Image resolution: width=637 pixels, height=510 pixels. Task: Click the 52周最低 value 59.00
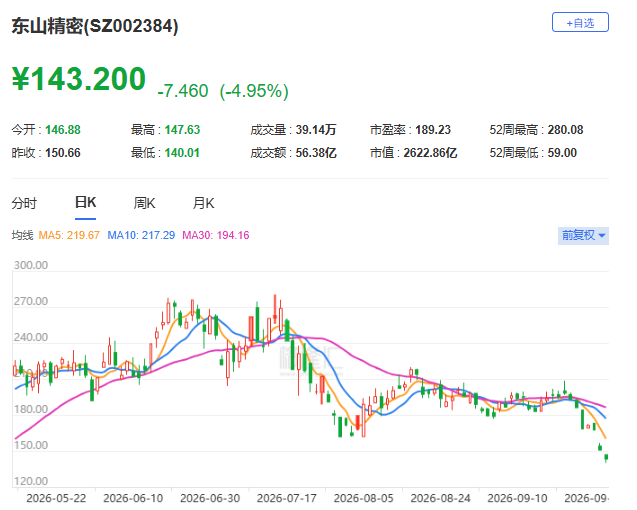click(x=562, y=153)
